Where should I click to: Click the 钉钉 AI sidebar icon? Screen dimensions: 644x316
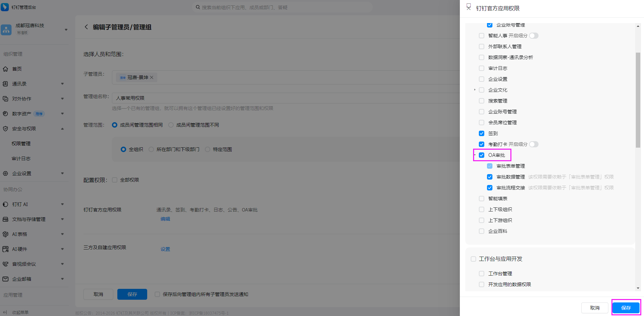pos(5,204)
